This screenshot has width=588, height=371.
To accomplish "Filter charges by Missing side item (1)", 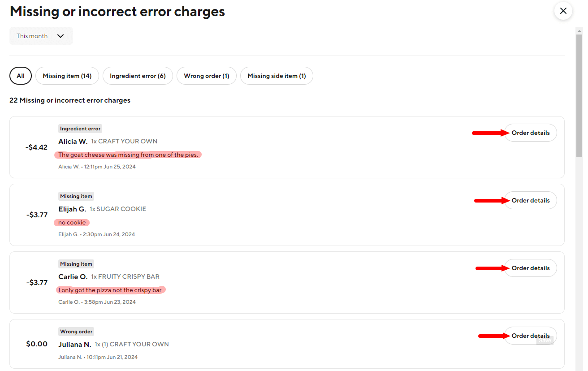I will click(x=277, y=76).
